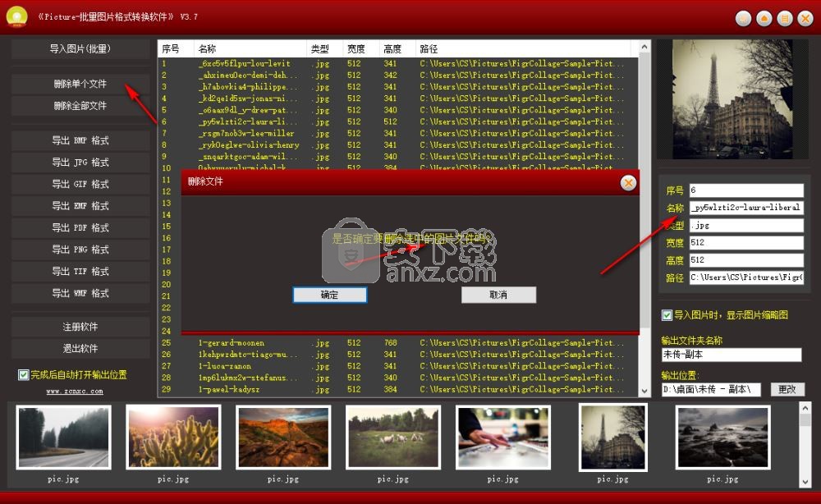Viewport: 821px width, 504px height.
Task: Click the thumbnail strip scrollbar down arrow
Action: 805,482
